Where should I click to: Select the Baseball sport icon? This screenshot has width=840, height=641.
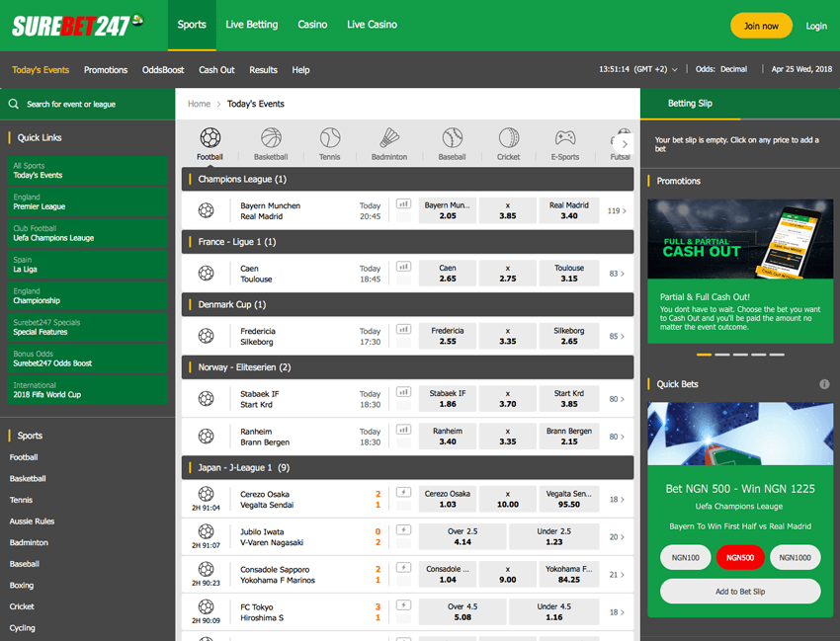tap(453, 137)
